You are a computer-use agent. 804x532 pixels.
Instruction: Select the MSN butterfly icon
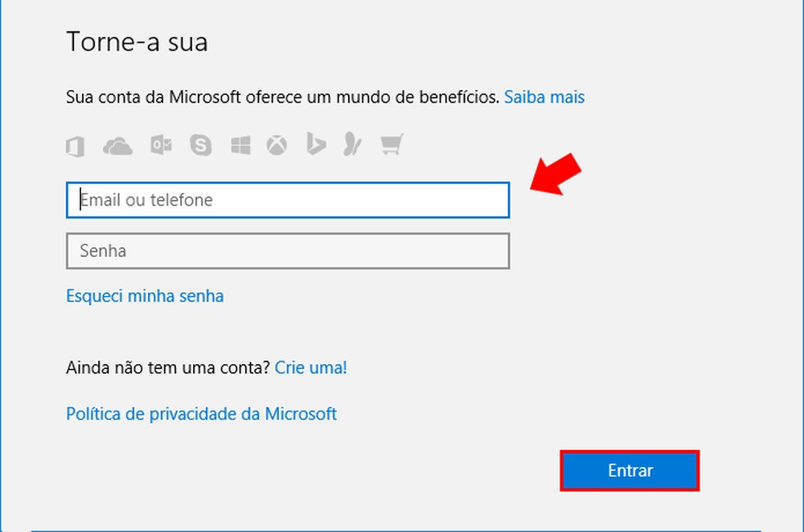[351, 146]
